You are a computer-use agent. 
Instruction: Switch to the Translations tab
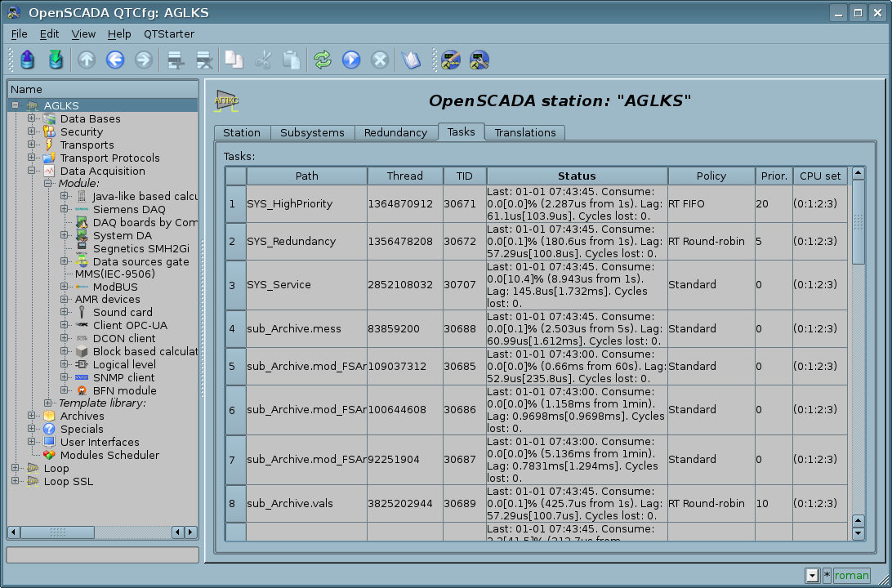(x=525, y=132)
